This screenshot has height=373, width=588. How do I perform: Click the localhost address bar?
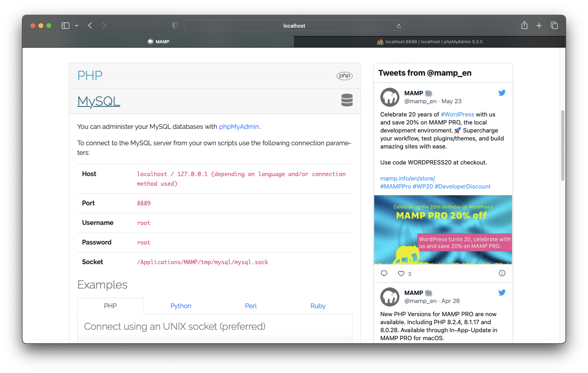click(x=294, y=26)
